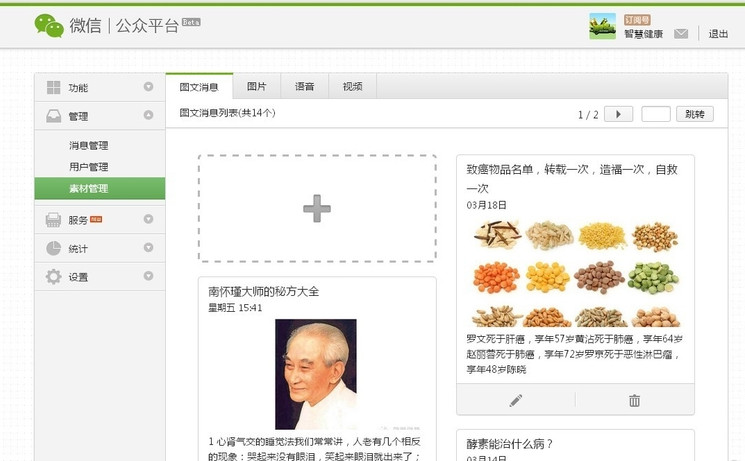745x461 pixels.
Task: Open the 服务 sidebar section
Action: [x=100, y=220]
